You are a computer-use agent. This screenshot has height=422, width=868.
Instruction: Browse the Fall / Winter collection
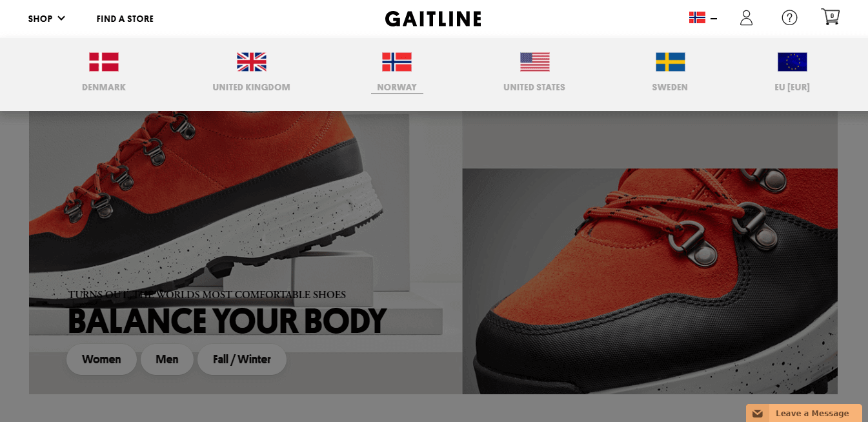[x=242, y=359]
